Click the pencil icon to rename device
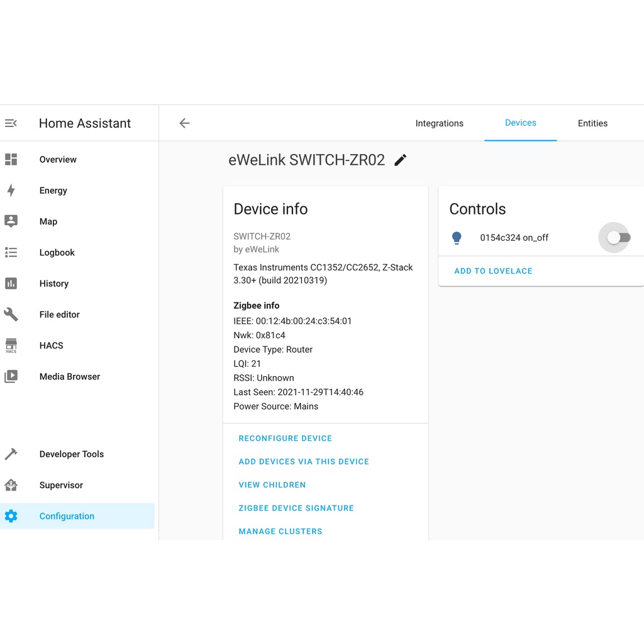The height and width of the screenshot is (644, 644). coord(401,160)
